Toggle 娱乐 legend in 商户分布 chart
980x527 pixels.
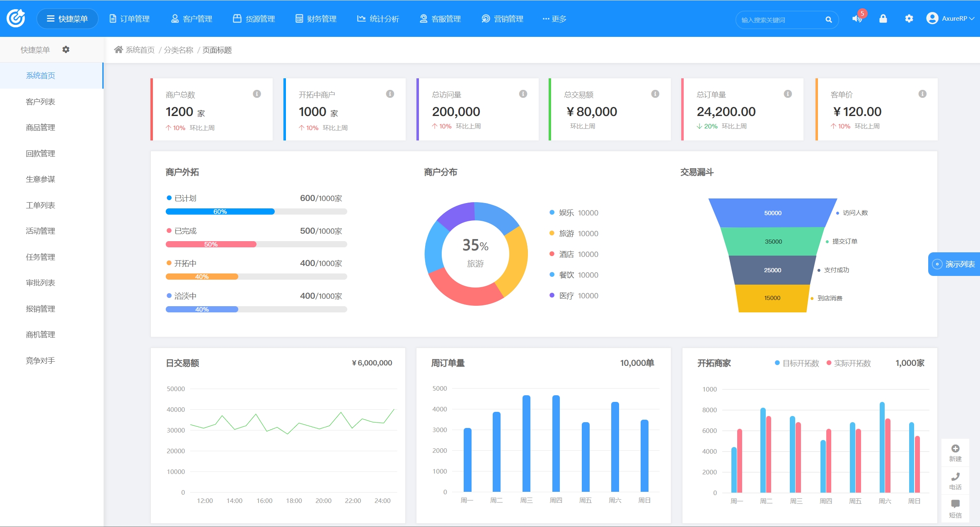click(566, 213)
